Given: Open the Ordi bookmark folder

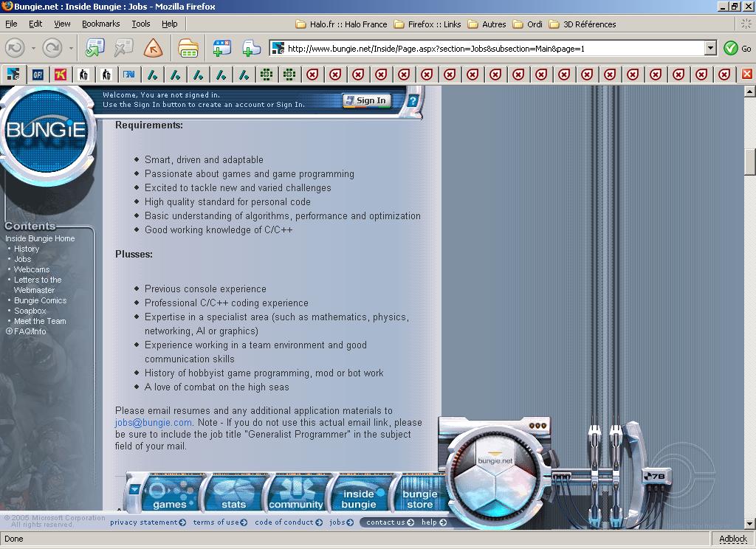Looking at the screenshot, I should (x=527, y=24).
